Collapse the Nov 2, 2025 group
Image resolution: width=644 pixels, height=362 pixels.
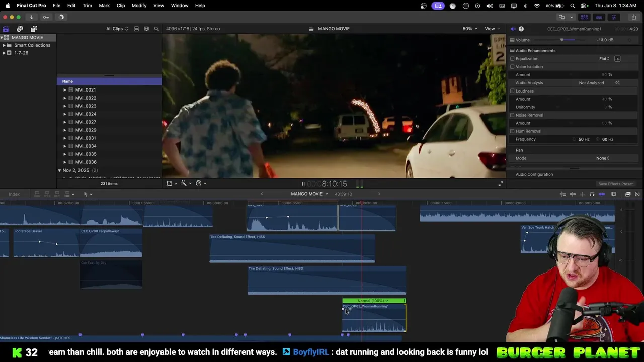click(x=59, y=170)
